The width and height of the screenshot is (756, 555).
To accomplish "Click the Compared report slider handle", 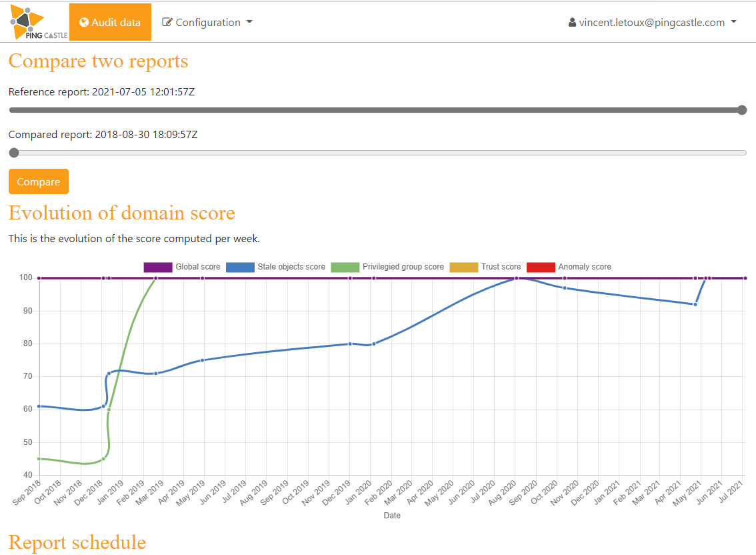I will [x=14, y=153].
